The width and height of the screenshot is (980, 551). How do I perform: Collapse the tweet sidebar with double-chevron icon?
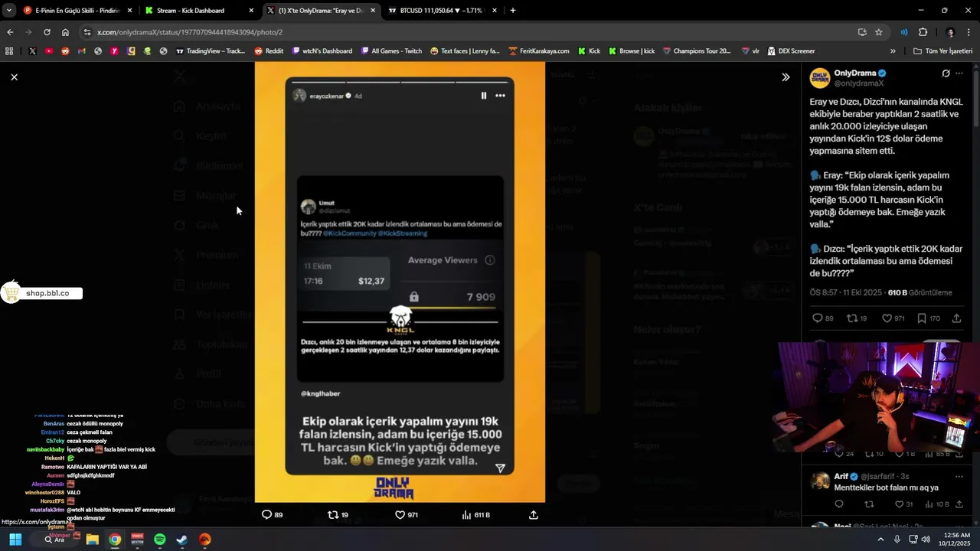coord(786,77)
